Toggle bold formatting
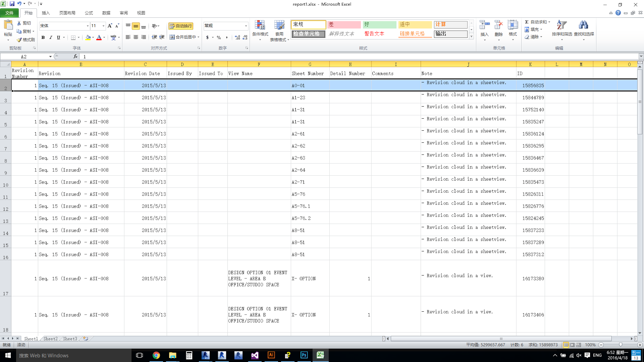 [x=43, y=38]
